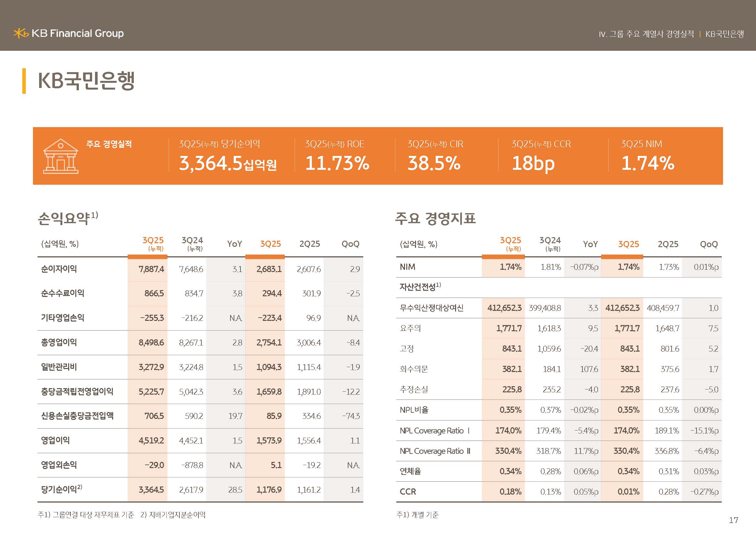Click the 38.5% CIR value
Image resolution: width=756 pixels, height=535 pixels.
point(434,163)
